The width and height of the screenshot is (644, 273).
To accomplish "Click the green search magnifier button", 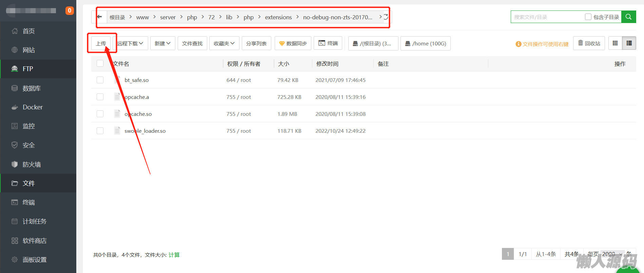I will [x=628, y=17].
